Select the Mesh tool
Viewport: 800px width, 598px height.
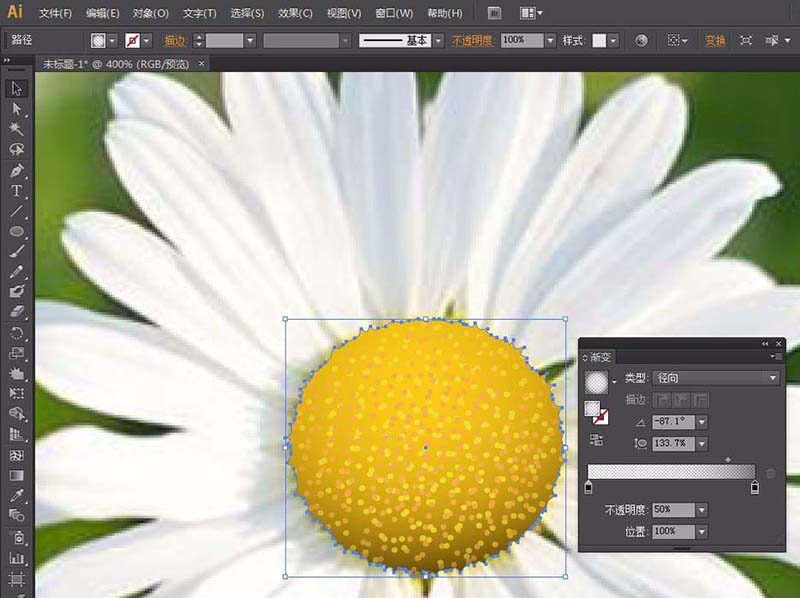(16, 455)
